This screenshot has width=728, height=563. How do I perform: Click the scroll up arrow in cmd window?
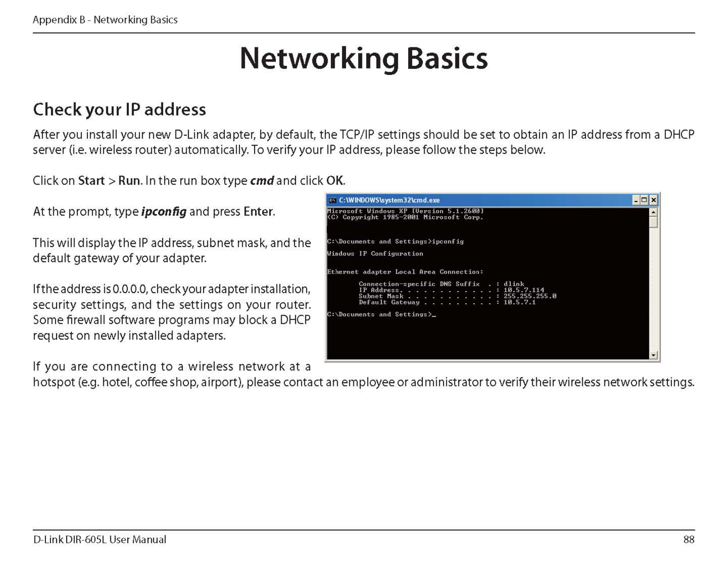point(654,212)
